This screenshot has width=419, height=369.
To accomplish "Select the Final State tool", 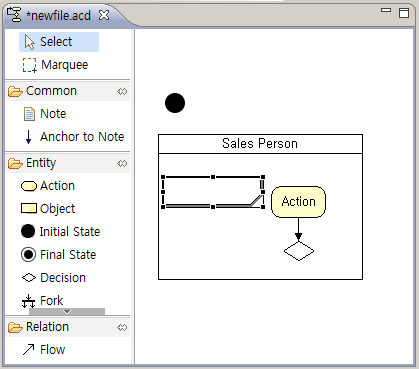I will click(x=59, y=255).
